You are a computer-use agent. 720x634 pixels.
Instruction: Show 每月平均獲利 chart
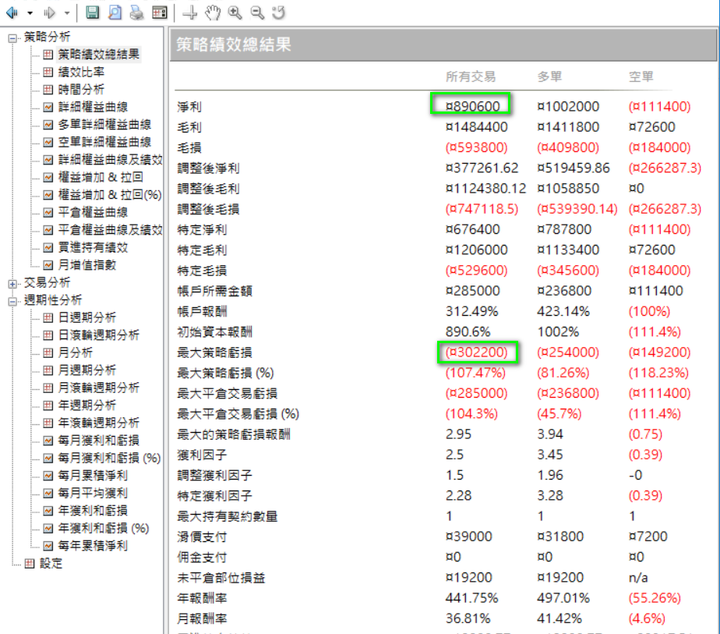(x=93, y=493)
